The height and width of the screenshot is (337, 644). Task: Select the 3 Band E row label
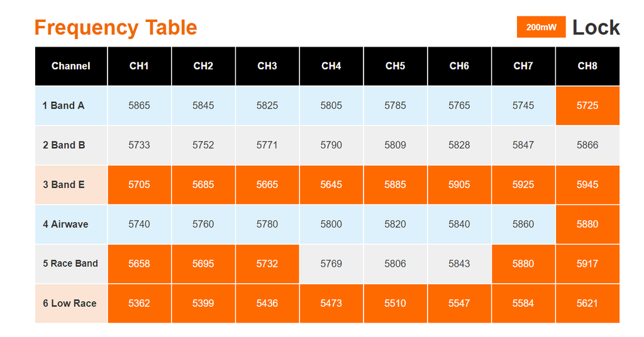[64, 185]
